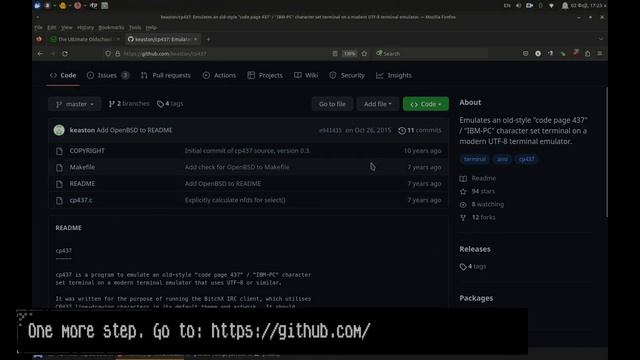Click the site security lock icon
The image size is (640, 360).
click(x=118, y=53)
